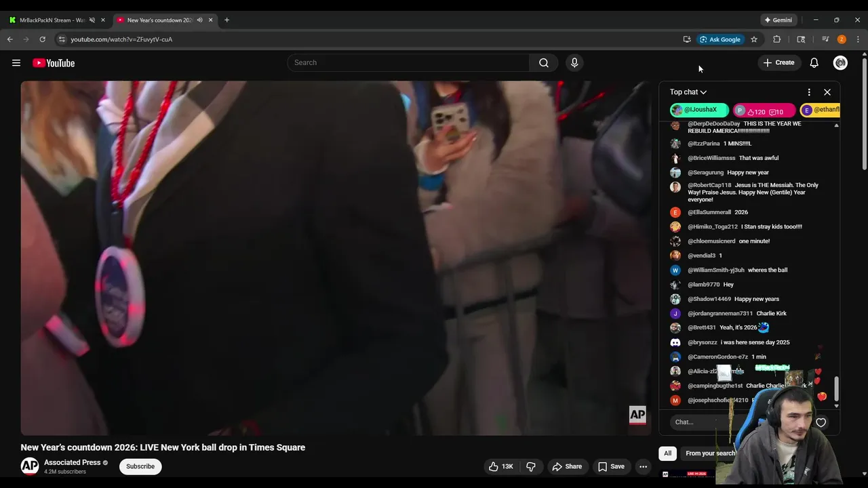This screenshot has width=868, height=488.
Task: Save the video to a playlist
Action: [611, 466]
